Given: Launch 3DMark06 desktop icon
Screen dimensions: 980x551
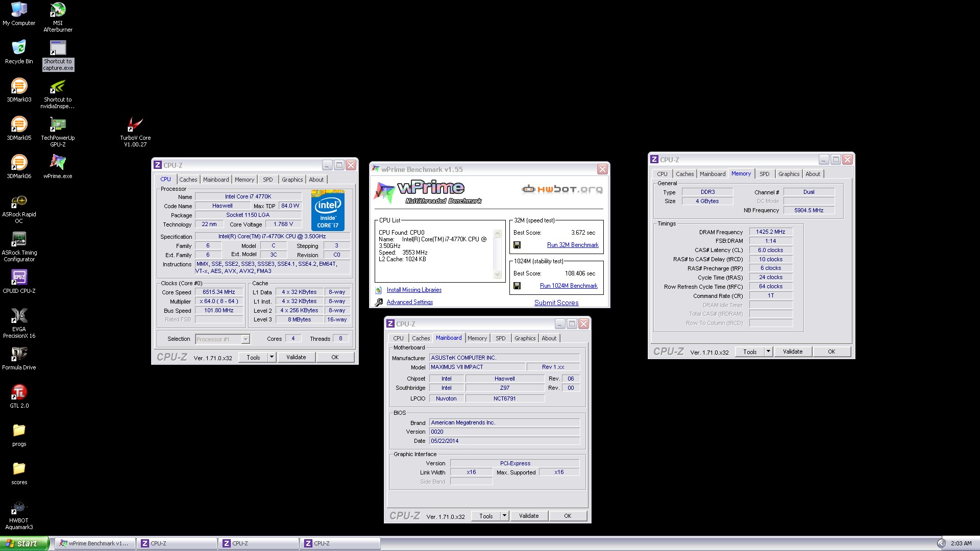Looking at the screenshot, I should coord(19,167).
